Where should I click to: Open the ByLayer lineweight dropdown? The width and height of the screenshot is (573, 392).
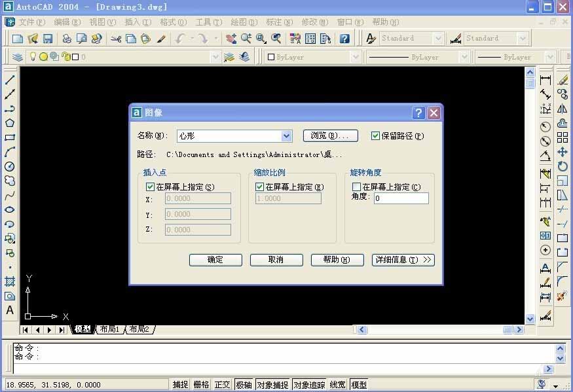pos(550,57)
